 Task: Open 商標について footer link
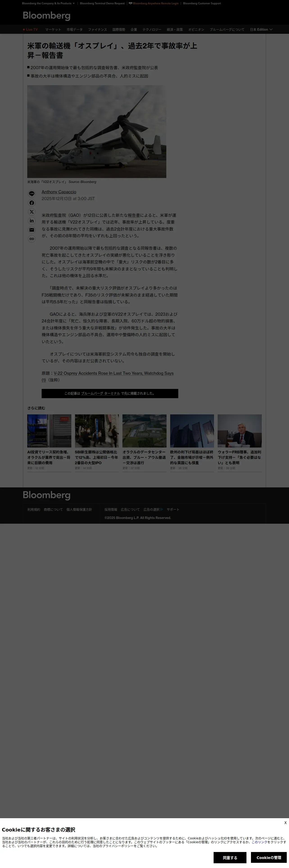(53, 509)
